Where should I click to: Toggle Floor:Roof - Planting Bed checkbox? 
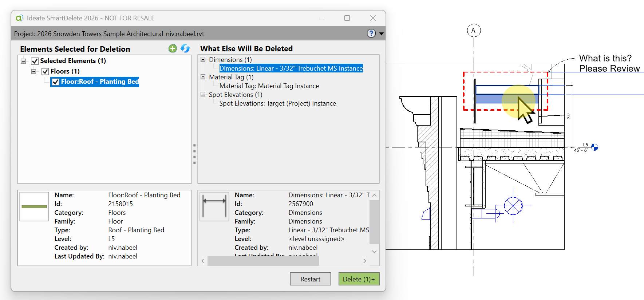(x=55, y=82)
